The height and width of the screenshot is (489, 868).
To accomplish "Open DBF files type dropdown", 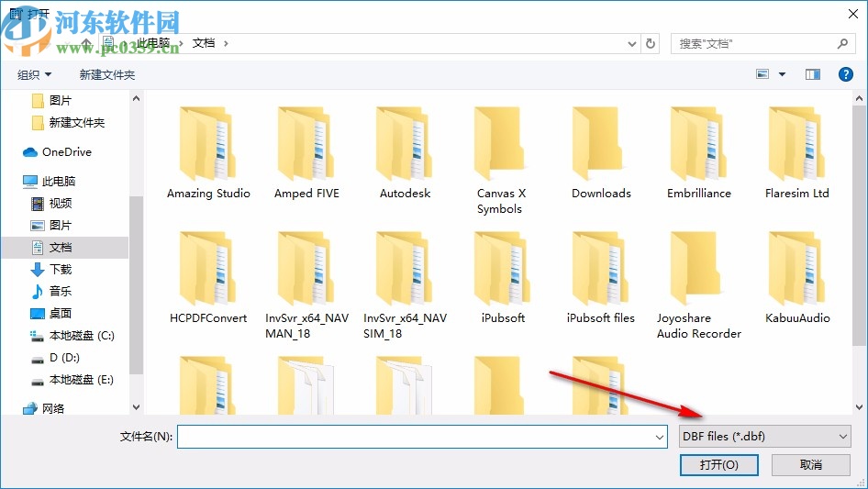I will click(x=765, y=437).
